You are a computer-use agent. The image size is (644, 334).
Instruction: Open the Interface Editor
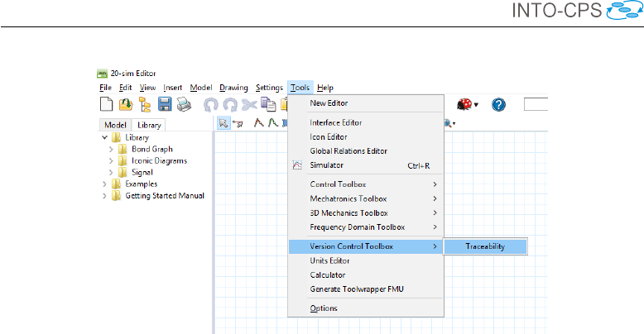[x=366, y=122]
